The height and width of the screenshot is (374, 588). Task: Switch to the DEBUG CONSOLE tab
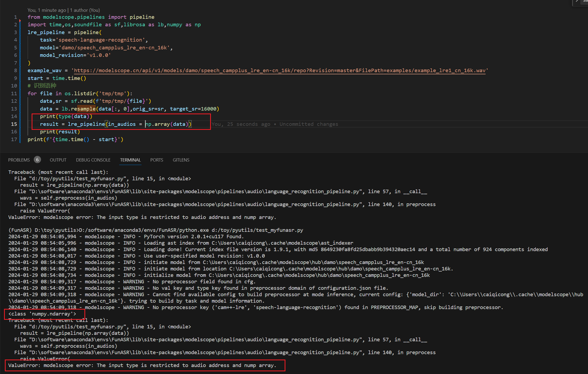[x=93, y=160]
